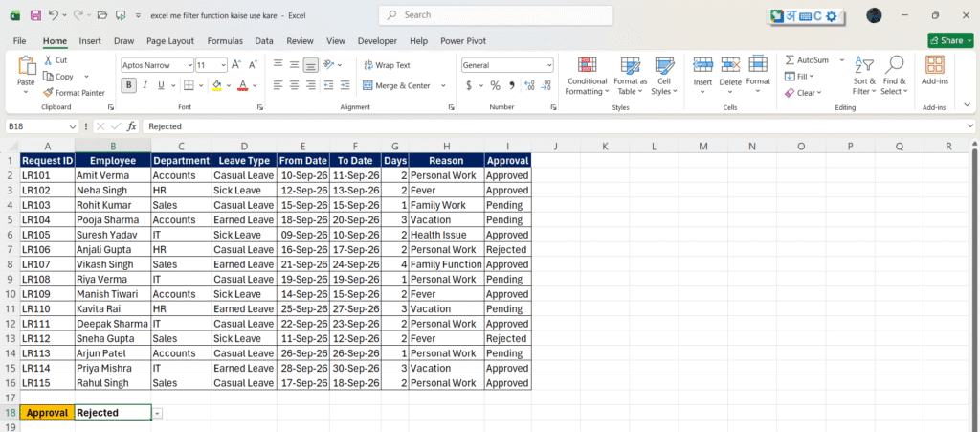Click the Save icon in title bar
This screenshot has height=432, width=980.
[x=35, y=15]
